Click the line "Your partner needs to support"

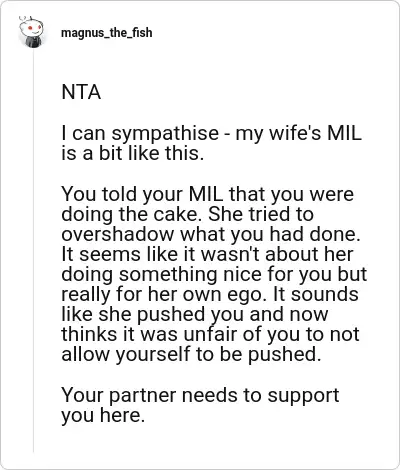[200, 395]
